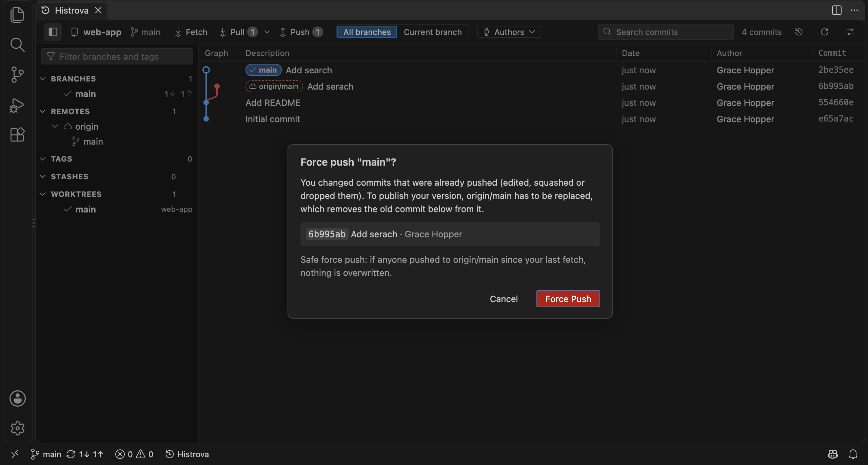The width and height of the screenshot is (868, 465).
Task: Open the editor more actions ellipsis
Action: pos(854,10)
